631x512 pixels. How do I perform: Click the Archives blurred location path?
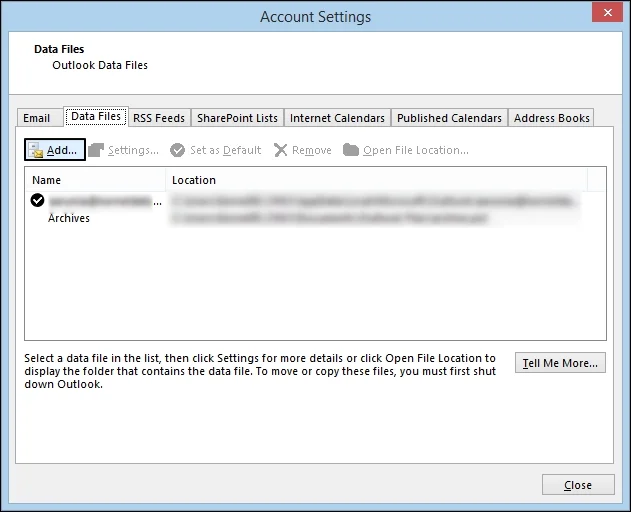(x=330, y=218)
